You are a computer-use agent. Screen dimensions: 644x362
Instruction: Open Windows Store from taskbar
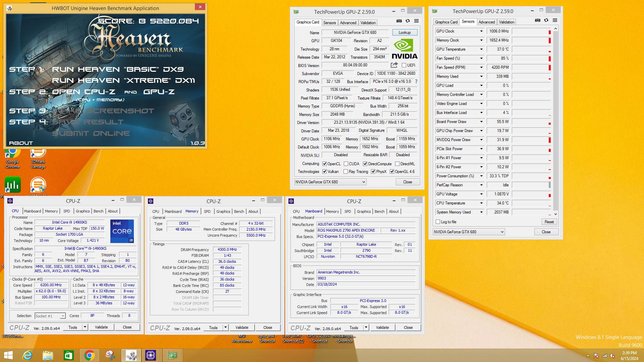68,355
